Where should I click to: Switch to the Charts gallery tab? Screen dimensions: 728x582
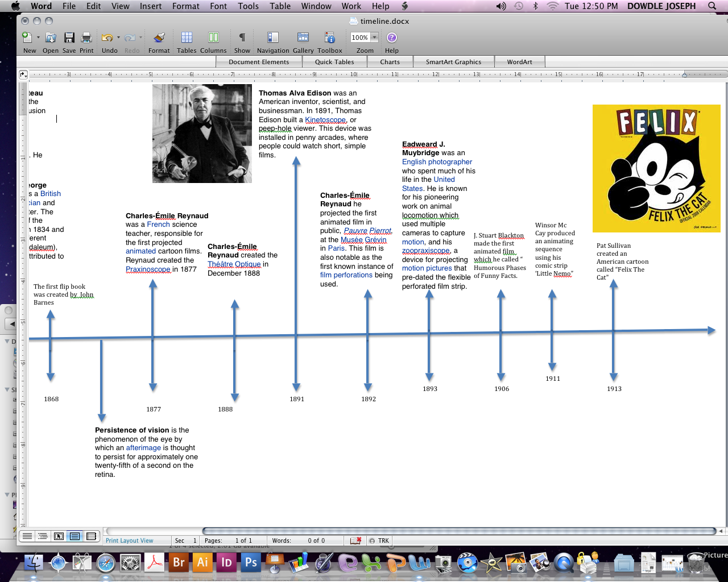point(390,61)
